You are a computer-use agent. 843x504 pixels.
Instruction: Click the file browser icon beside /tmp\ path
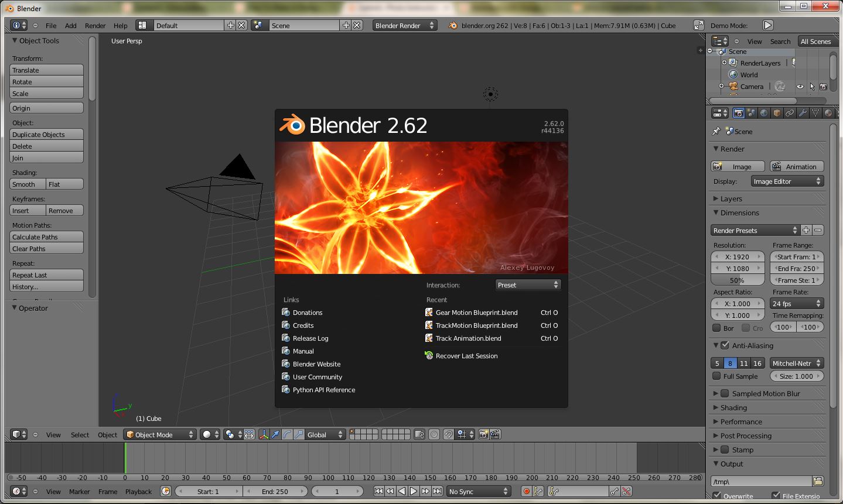[818, 481]
